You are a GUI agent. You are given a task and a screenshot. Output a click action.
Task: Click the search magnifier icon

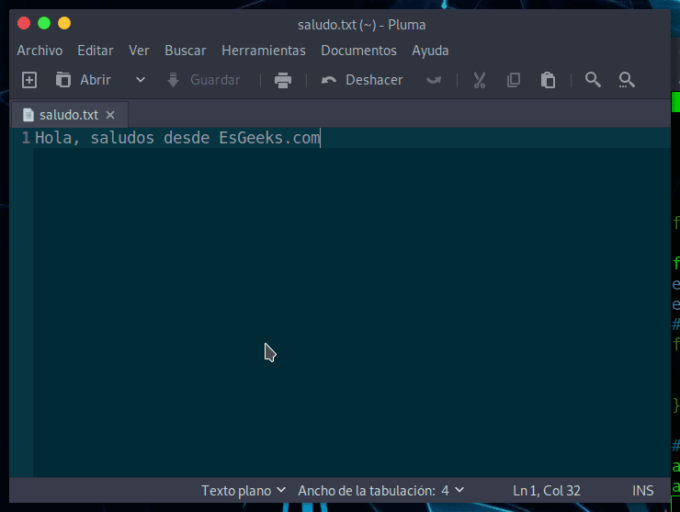pos(593,80)
